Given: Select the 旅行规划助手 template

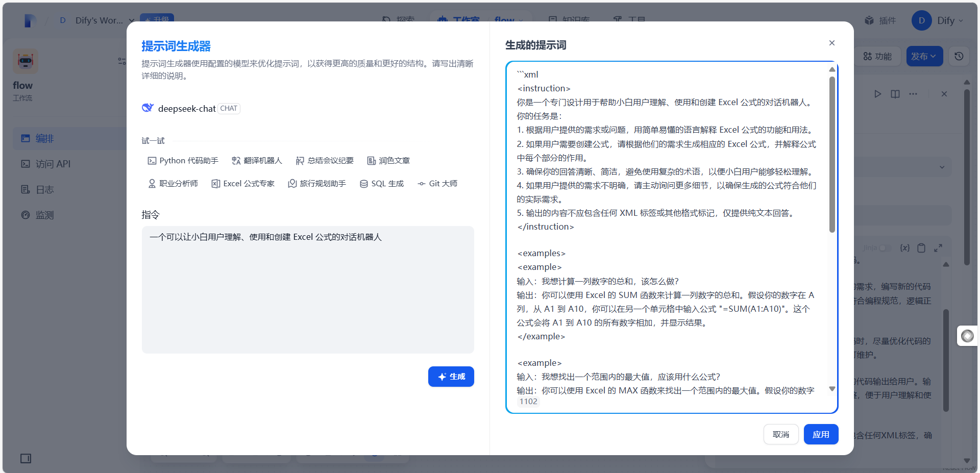Looking at the screenshot, I should [317, 184].
